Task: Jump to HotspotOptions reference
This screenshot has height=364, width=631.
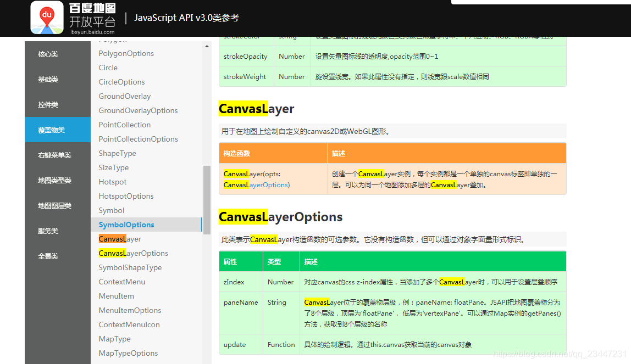Action: pos(126,196)
